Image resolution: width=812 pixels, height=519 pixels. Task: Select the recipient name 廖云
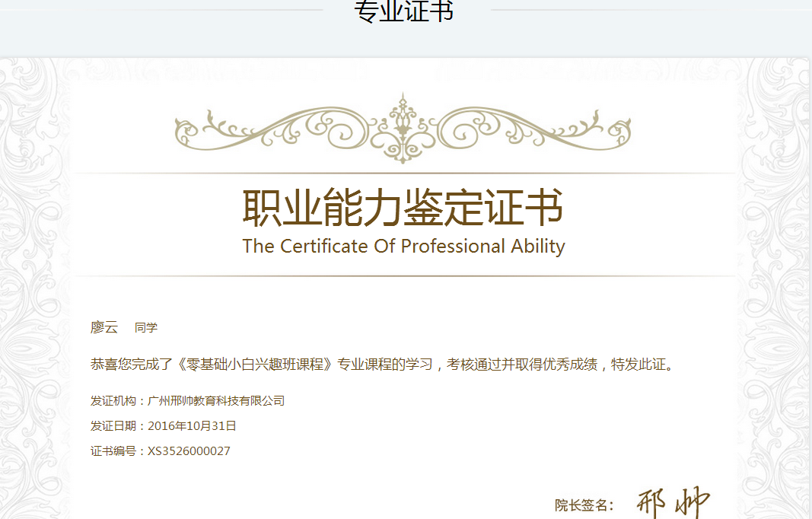tap(104, 327)
